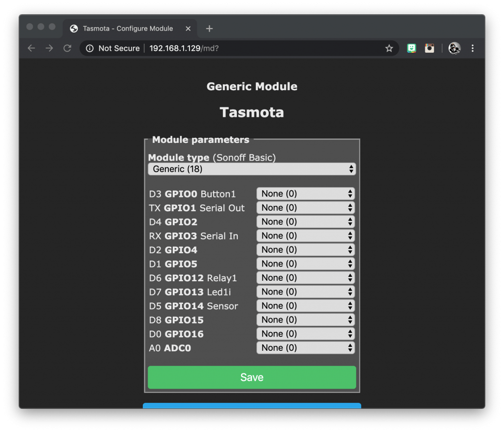Viewport: 504px width, 432px height.
Task: Open the Chrome profile avatar
Action: (454, 48)
